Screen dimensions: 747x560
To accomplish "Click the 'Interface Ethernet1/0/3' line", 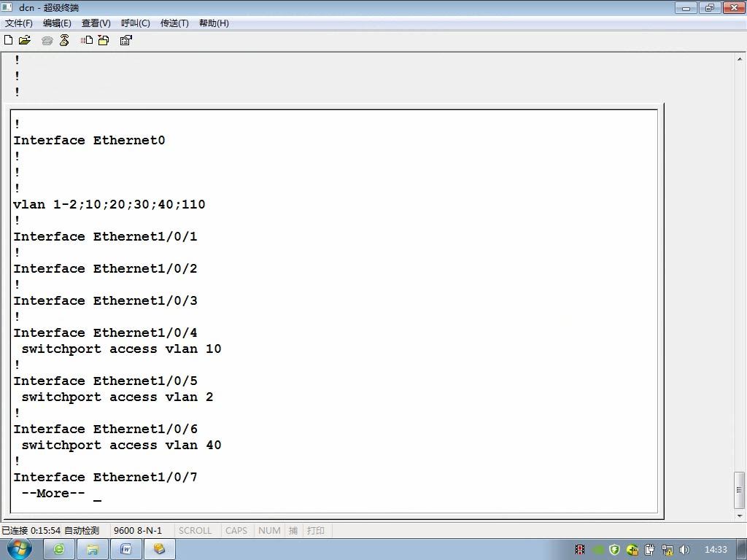I will 105,300.
